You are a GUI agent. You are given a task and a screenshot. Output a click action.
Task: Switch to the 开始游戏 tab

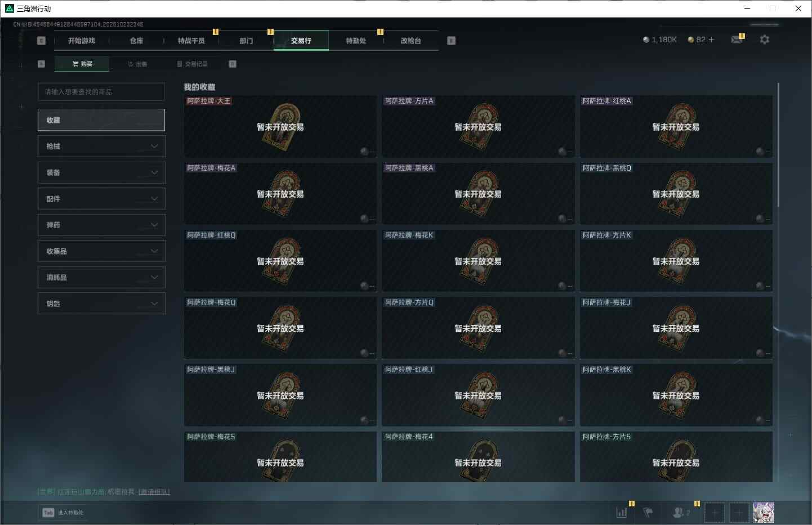coord(82,41)
